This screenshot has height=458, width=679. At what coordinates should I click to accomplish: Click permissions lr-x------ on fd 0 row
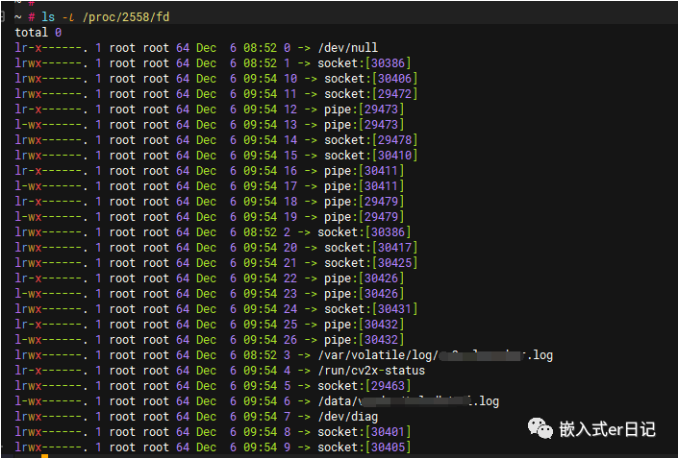click(51, 48)
